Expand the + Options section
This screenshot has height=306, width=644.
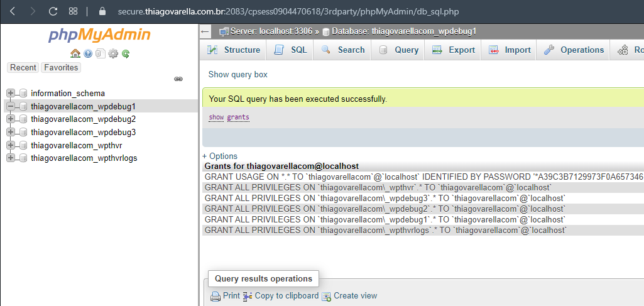pyautogui.click(x=220, y=156)
